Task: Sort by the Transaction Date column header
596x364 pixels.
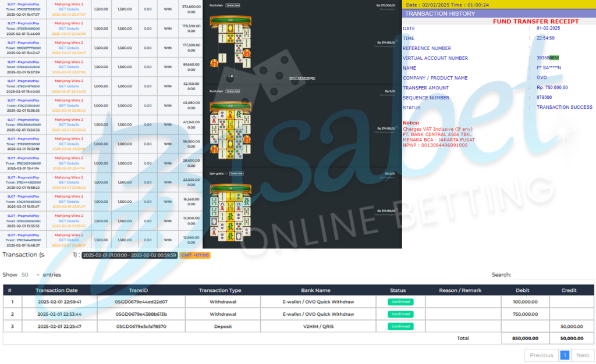Action: 56,290
